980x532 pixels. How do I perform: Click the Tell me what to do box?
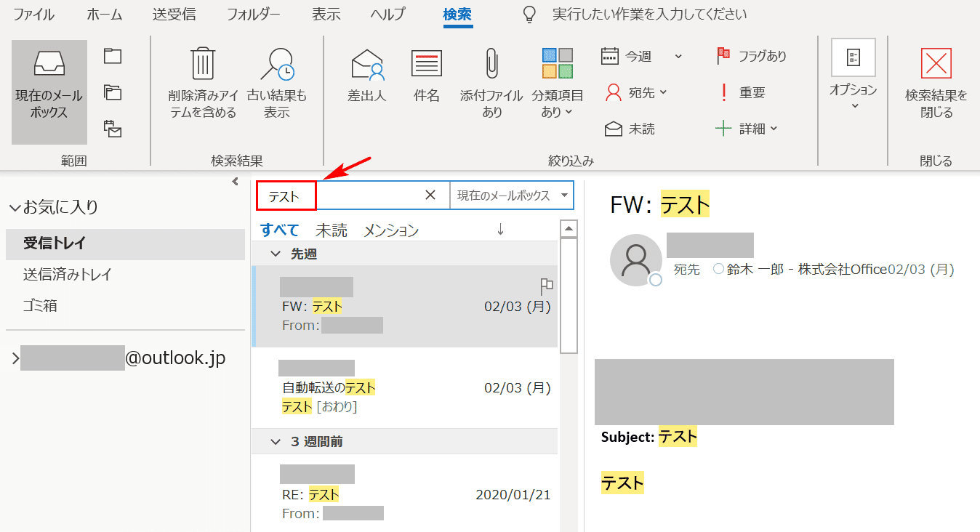point(649,15)
